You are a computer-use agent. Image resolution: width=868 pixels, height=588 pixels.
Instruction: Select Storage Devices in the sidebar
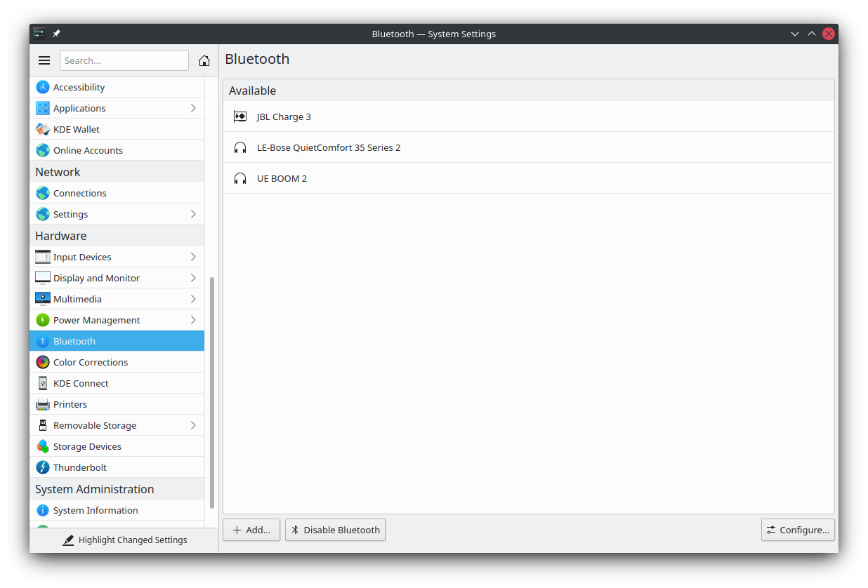click(x=87, y=446)
